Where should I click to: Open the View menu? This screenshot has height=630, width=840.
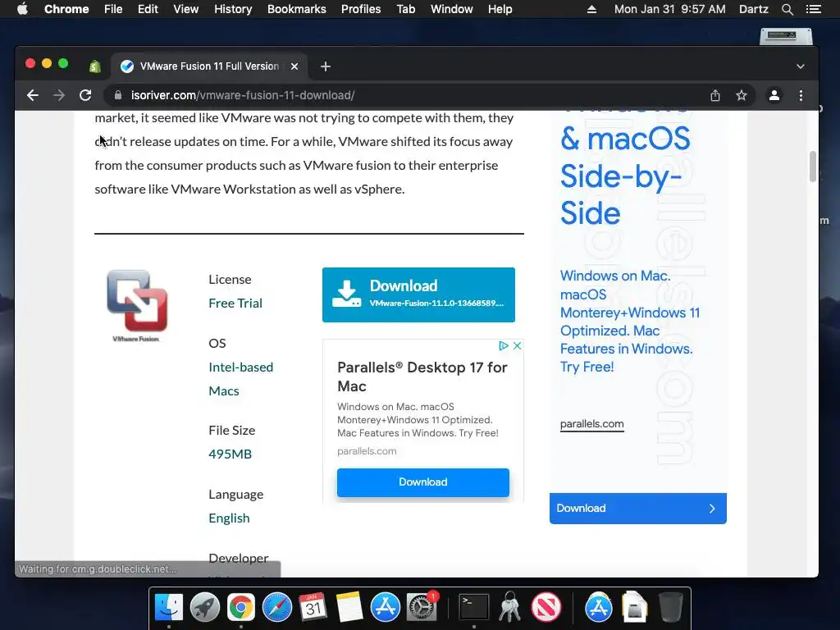coord(186,9)
